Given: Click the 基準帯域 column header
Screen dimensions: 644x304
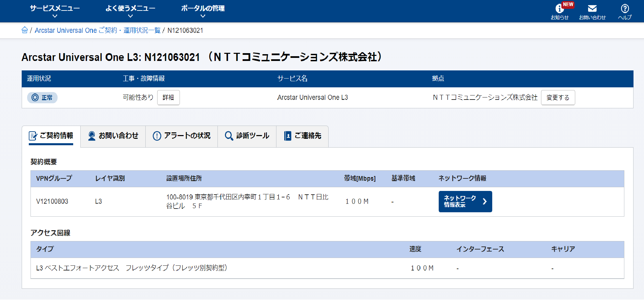Looking at the screenshot, I should point(403,178).
